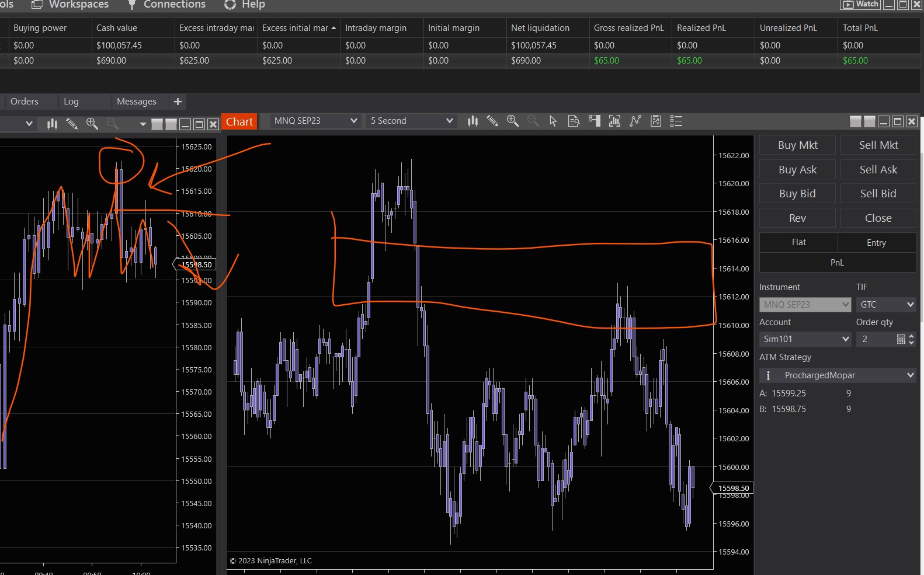The image size is (924, 575).
Task: Expand the MNQ SEP23 instrument dropdown
Action: tap(315, 121)
